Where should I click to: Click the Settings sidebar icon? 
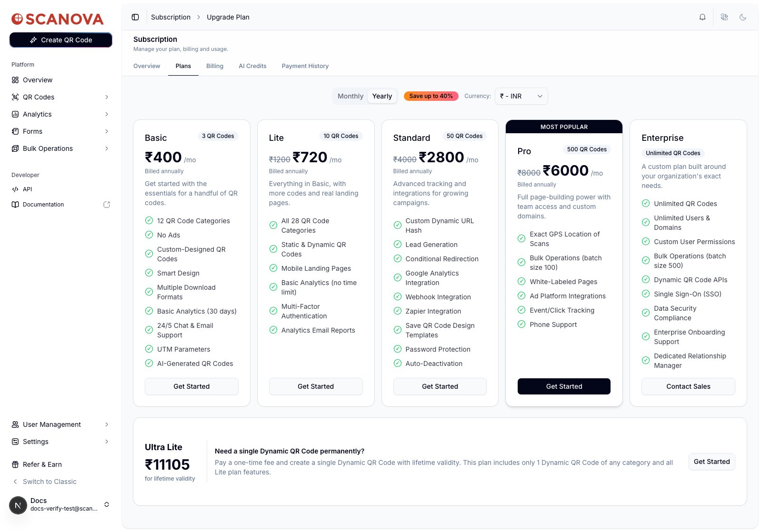tap(15, 442)
